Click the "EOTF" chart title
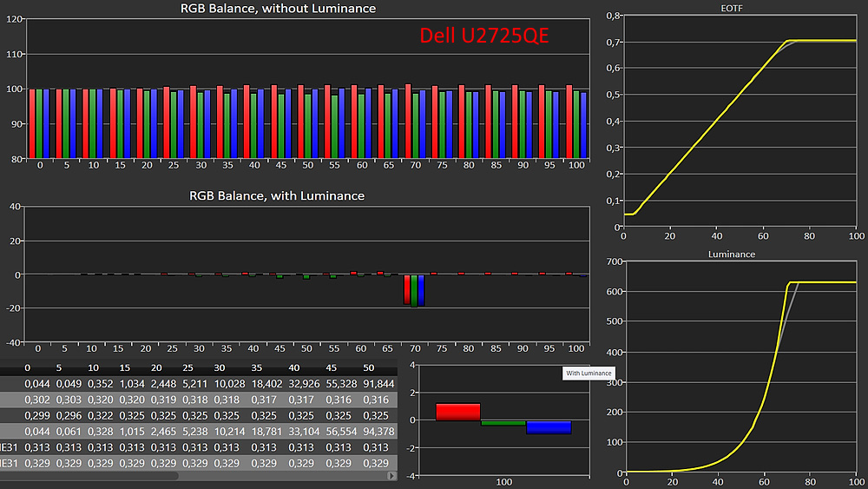Viewport: 868px width, 489px height. [x=732, y=9]
